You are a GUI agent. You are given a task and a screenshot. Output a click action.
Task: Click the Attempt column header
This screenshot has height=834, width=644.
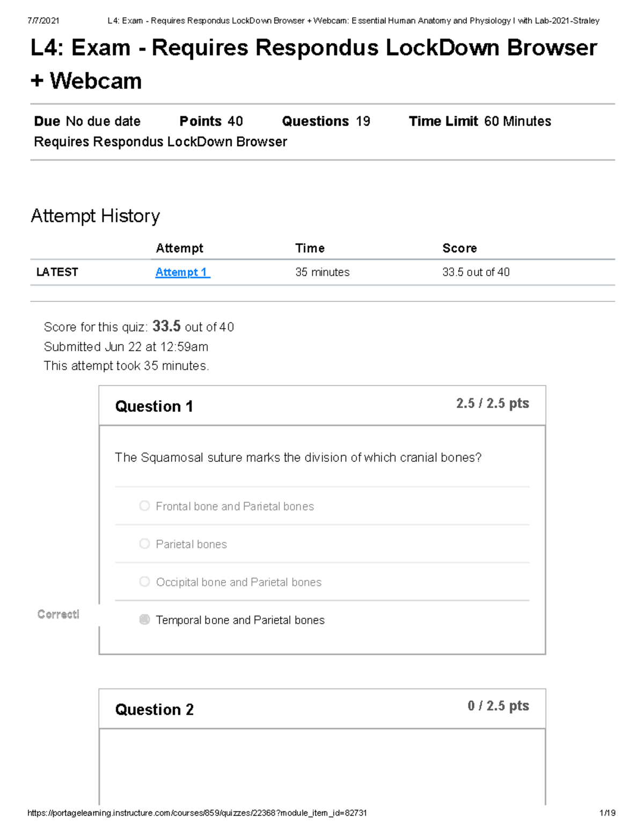(179, 248)
